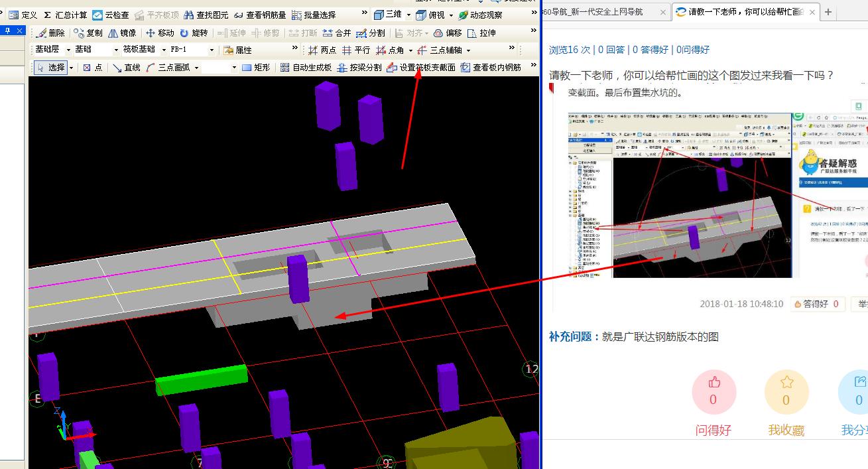Click the 0问得好 link
Image resolution: width=868 pixels, height=469 pixels.
(x=693, y=50)
